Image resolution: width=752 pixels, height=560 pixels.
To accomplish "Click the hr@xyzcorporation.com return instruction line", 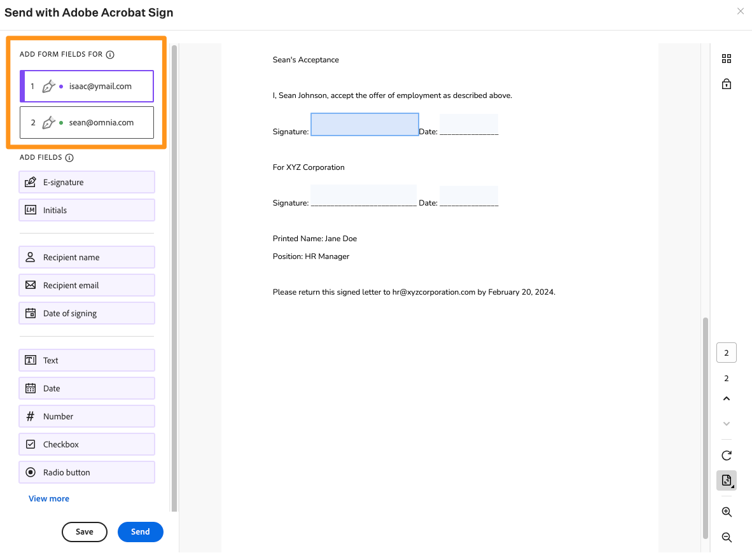I will coord(414,291).
